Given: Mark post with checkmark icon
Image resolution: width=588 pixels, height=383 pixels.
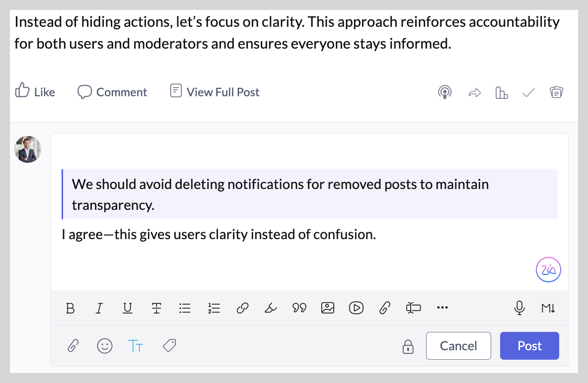Looking at the screenshot, I should (529, 93).
